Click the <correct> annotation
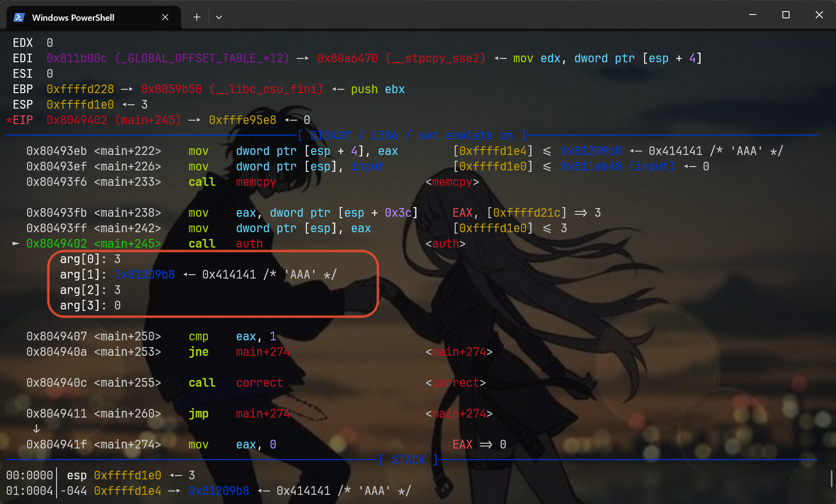Image resolution: width=836 pixels, height=504 pixels. click(456, 383)
